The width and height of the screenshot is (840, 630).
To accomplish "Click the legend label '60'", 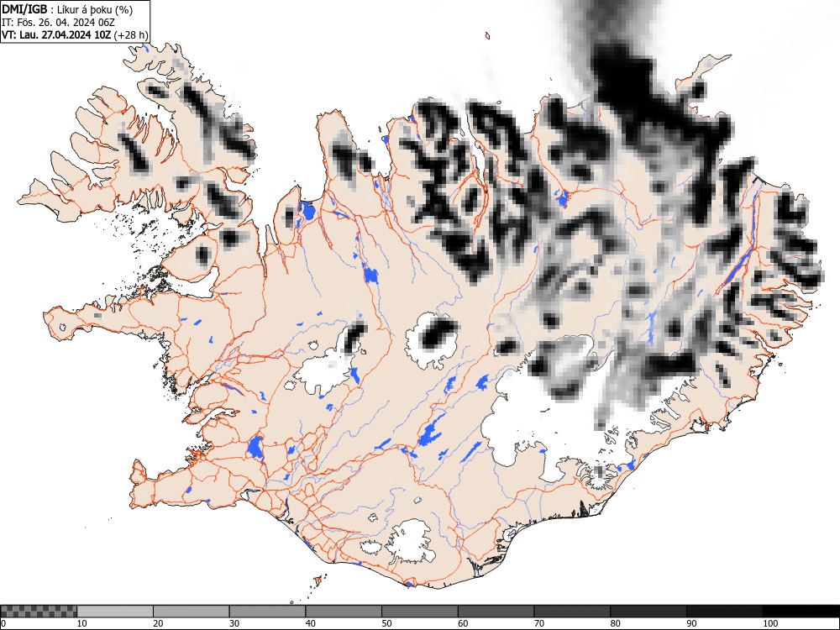I will (x=463, y=623).
